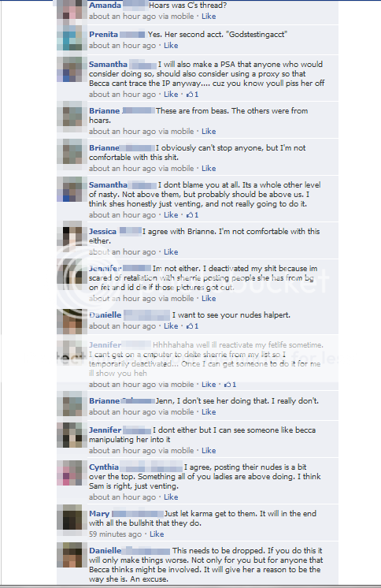Open Prenita's avatar thumbnail
The image size is (381, 588).
click(x=69, y=38)
